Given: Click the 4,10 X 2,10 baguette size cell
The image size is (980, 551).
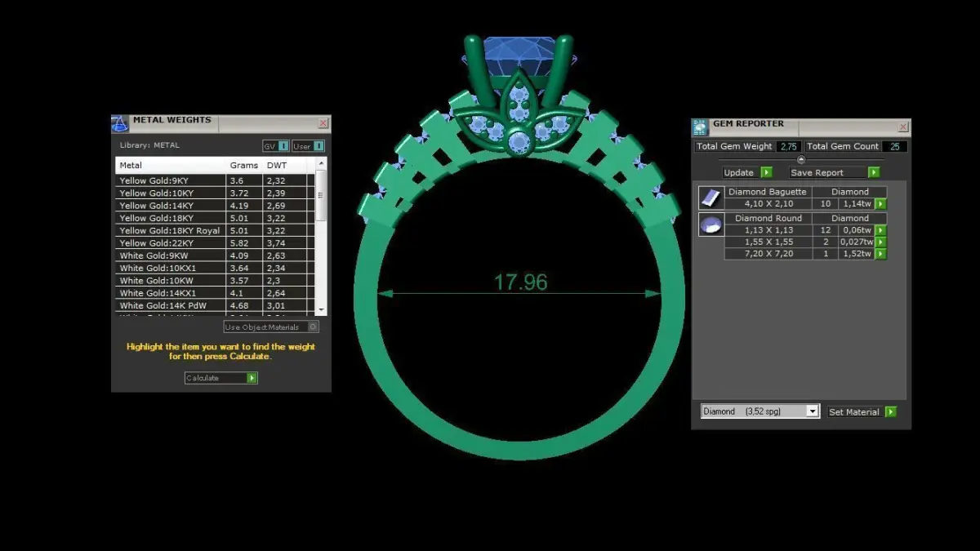Looking at the screenshot, I should tap(768, 204).
